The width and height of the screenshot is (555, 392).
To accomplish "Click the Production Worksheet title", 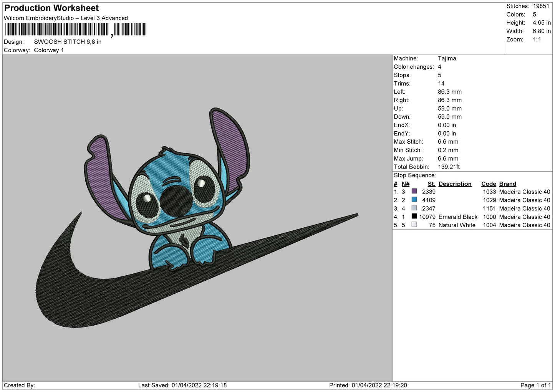I will pyautogui.click(x=51, y=8).
